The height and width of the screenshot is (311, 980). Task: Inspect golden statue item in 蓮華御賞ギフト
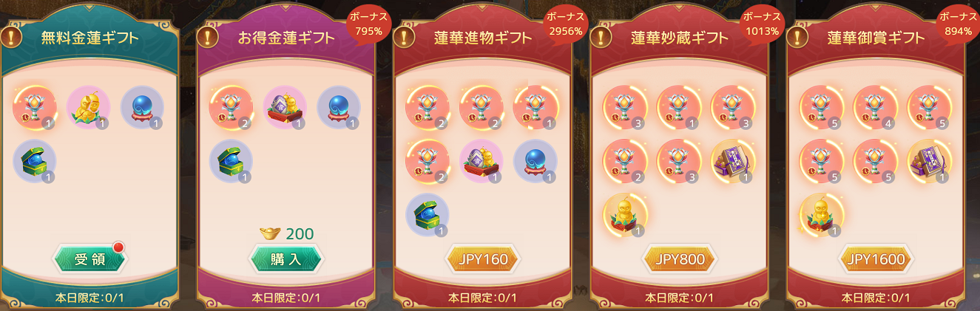tap(822, 214)
